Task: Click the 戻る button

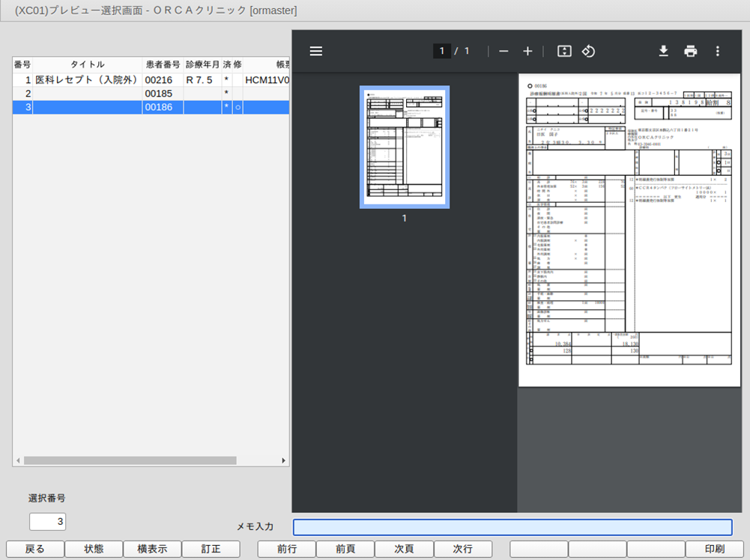Action: (x=34, y=549)
